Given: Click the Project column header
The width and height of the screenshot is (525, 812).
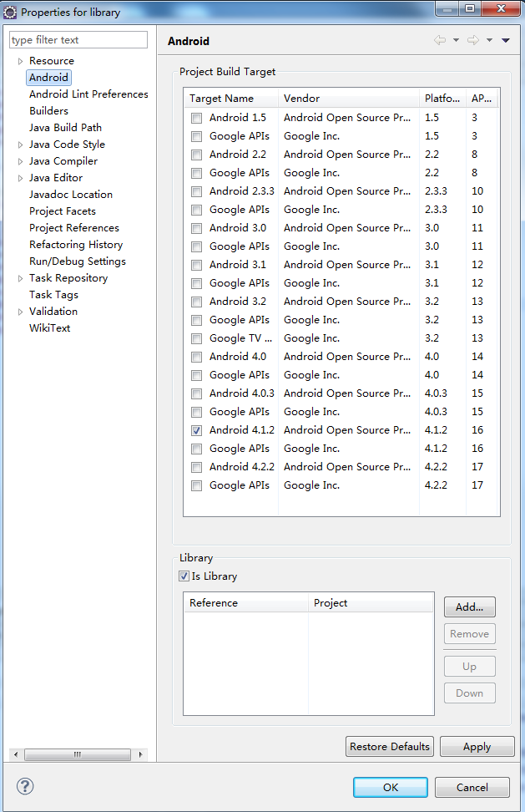Looking at the screenshot, I should (x=371, y=603).
